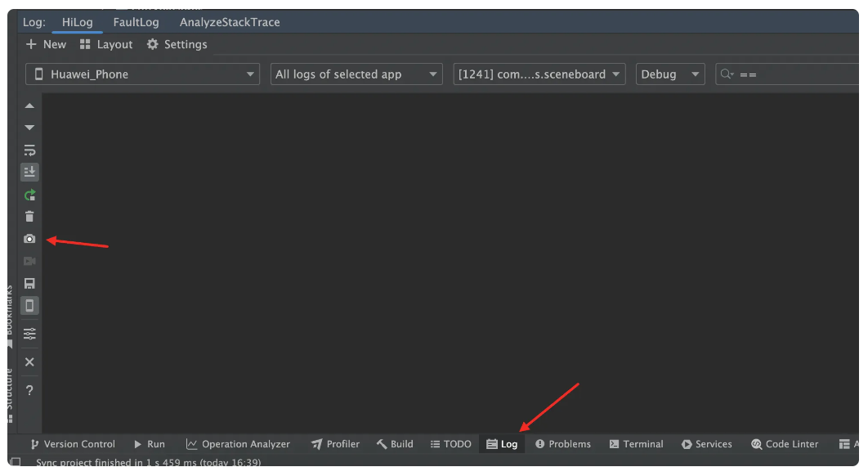The height and width of the screenshot is (476, 868).
Task: Open the Debug log level dropdown
Action: [670, 74]
